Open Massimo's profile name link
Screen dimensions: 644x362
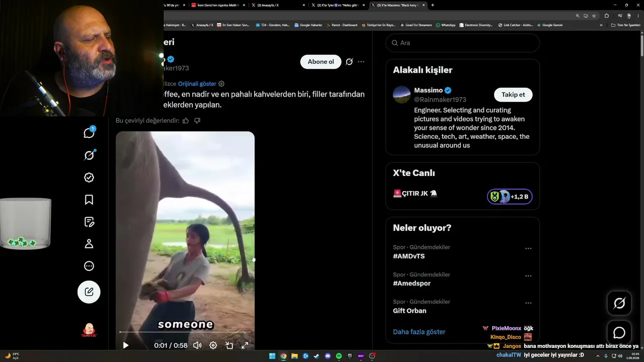(x=428, y=90)
